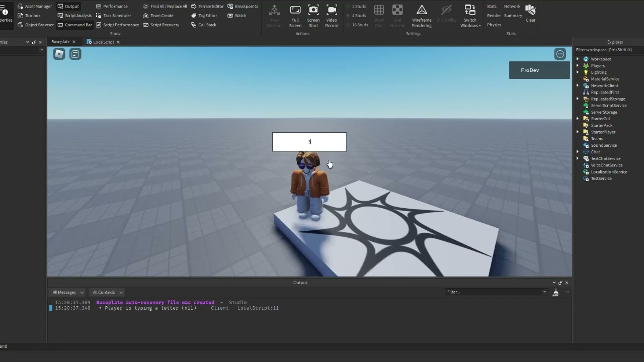
Task: Open the Switch Windows dropdown
Action: [x=470, y=16]
